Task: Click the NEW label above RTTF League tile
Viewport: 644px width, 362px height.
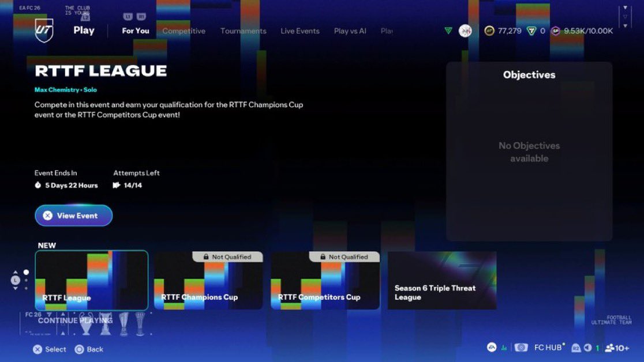Action: click(47, 246)
